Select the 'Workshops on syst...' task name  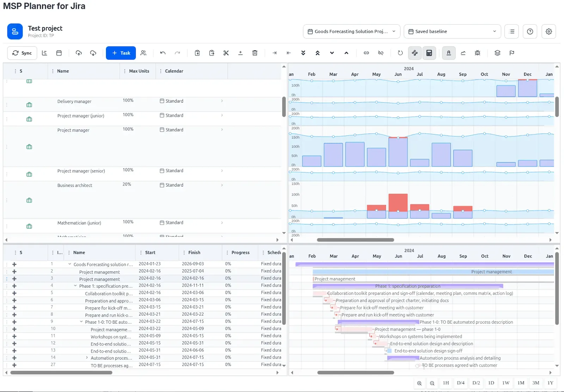111,337
